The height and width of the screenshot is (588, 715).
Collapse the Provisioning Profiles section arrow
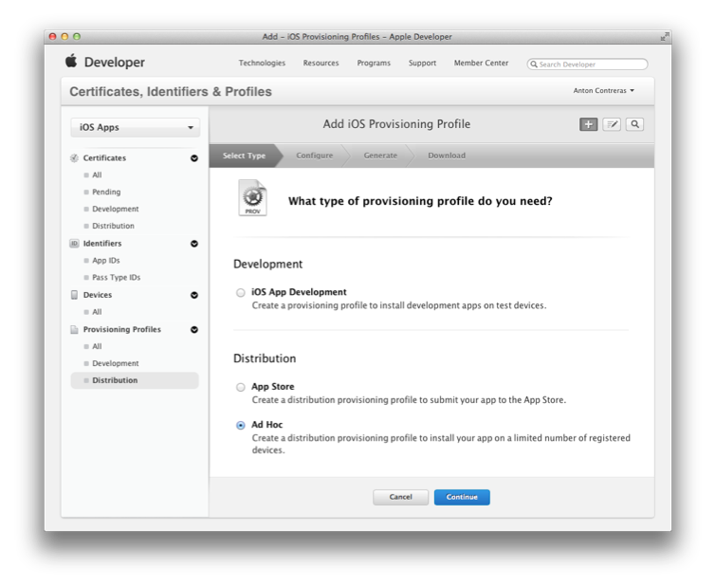pos(194,330)
